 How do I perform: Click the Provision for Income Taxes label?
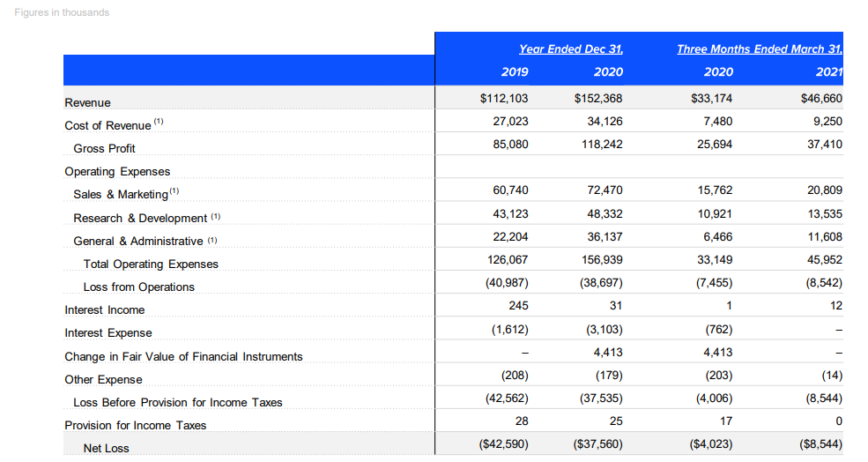tap(135, 426)
